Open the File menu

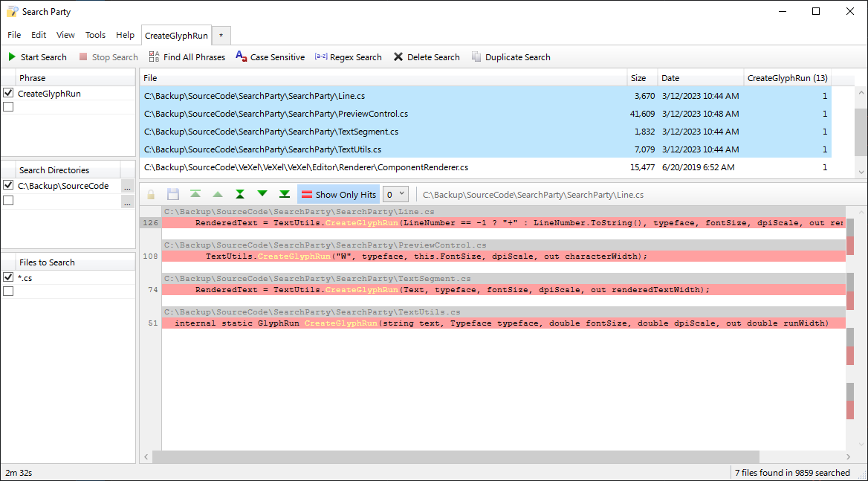click(14, 35)
